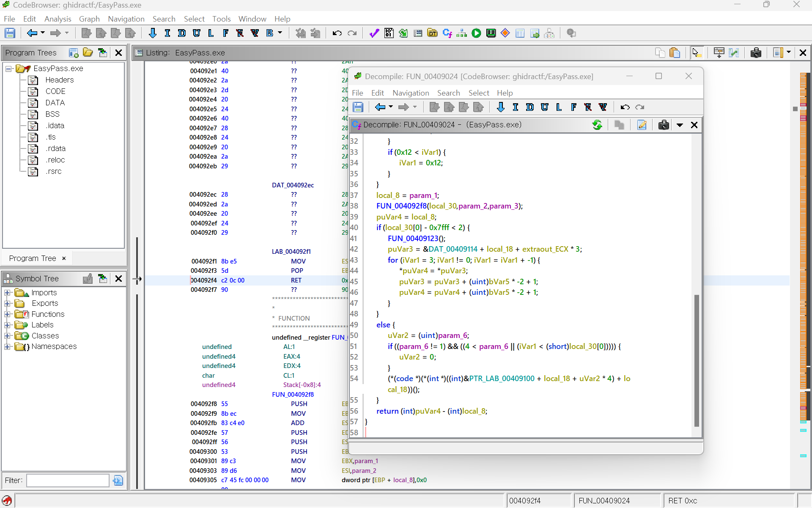Screen dimensions: 812x508
Task: Select the CODE section in Program Trees
Action: point(55,91)
